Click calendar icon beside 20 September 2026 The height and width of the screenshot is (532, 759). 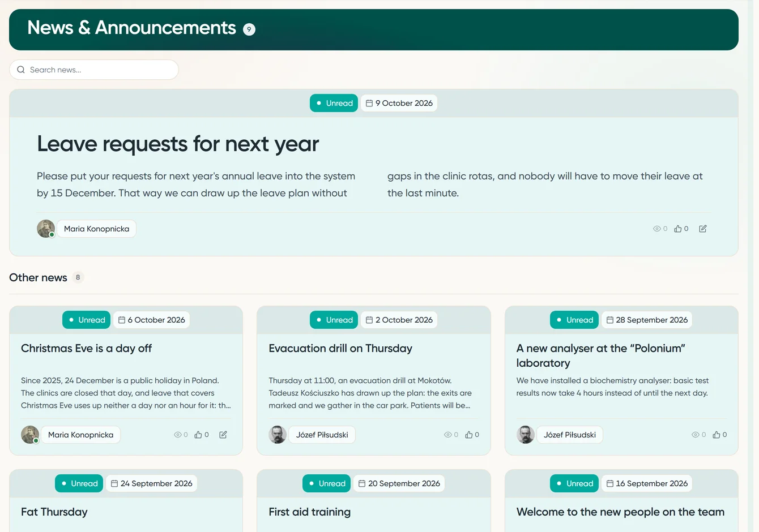pyautogui.click(x=362, y=483)
